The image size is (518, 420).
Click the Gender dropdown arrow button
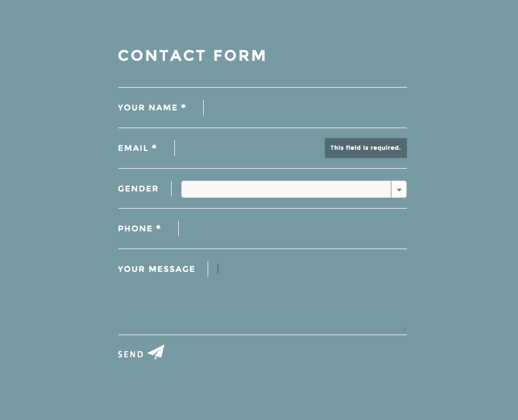click(x=399, y=189)
